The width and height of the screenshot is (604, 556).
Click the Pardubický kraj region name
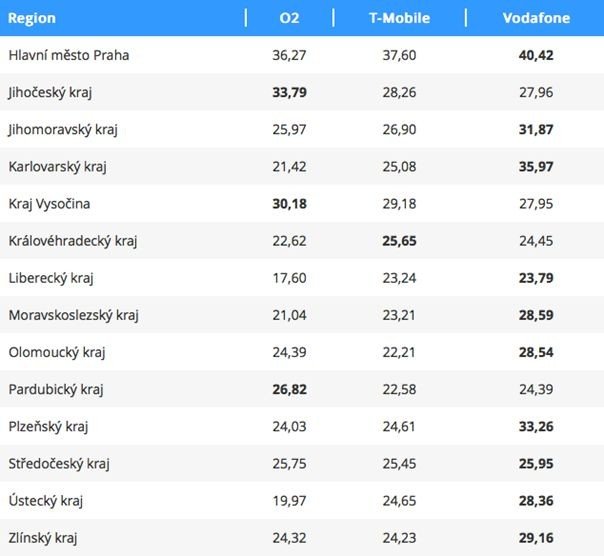click(x=56, y=389)
